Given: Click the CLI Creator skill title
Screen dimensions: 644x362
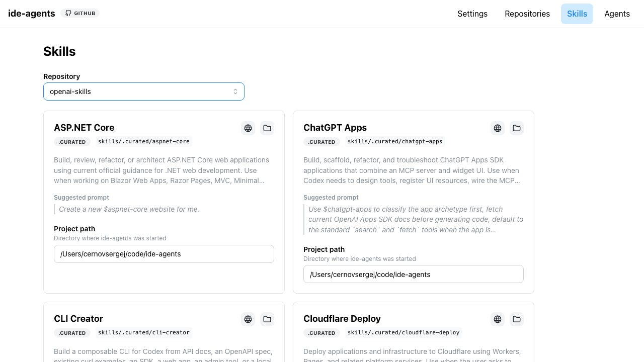Looking at the screenshot, I should [78, 319].
